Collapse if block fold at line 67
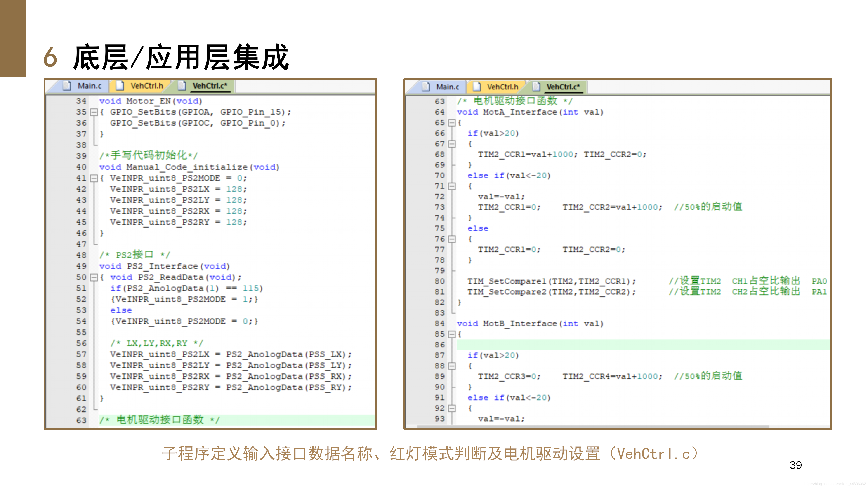The image size is (868, 488). point(452,144)
